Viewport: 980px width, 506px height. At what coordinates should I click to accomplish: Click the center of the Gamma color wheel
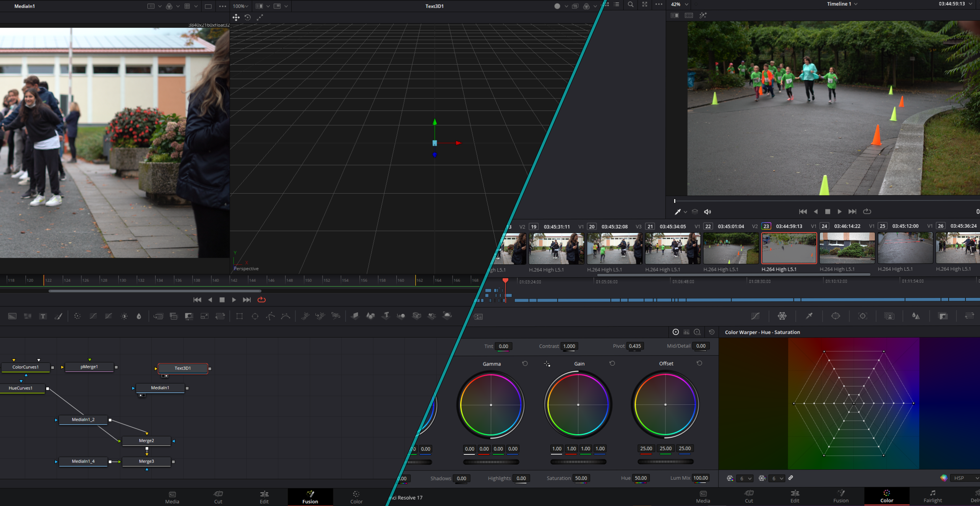(491, 405)
